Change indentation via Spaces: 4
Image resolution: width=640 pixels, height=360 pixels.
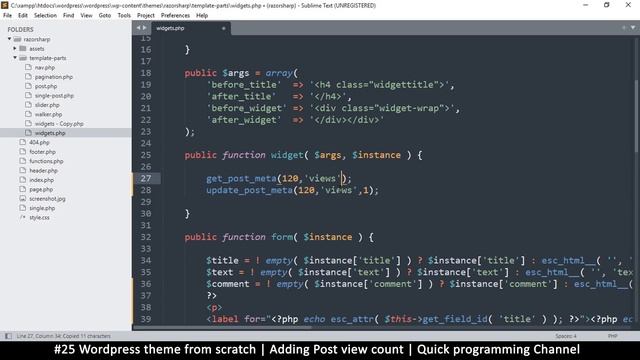(566, 336)
